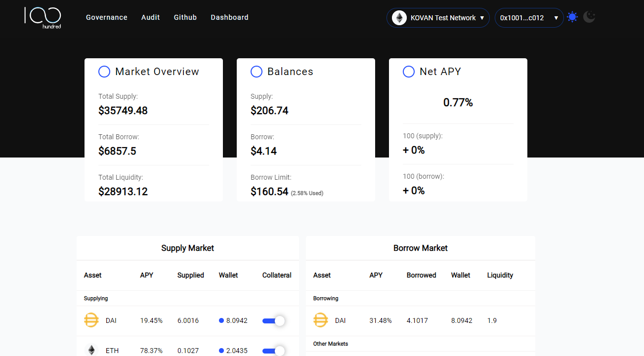Click the Ethereum network icon
644x356 pixels.
[x=399, y=18]
